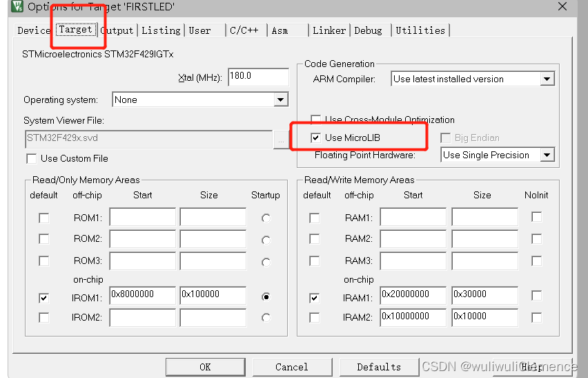Close the Options for Target dialog
Screen dimensions: 588x378
[x=562, y=6]
